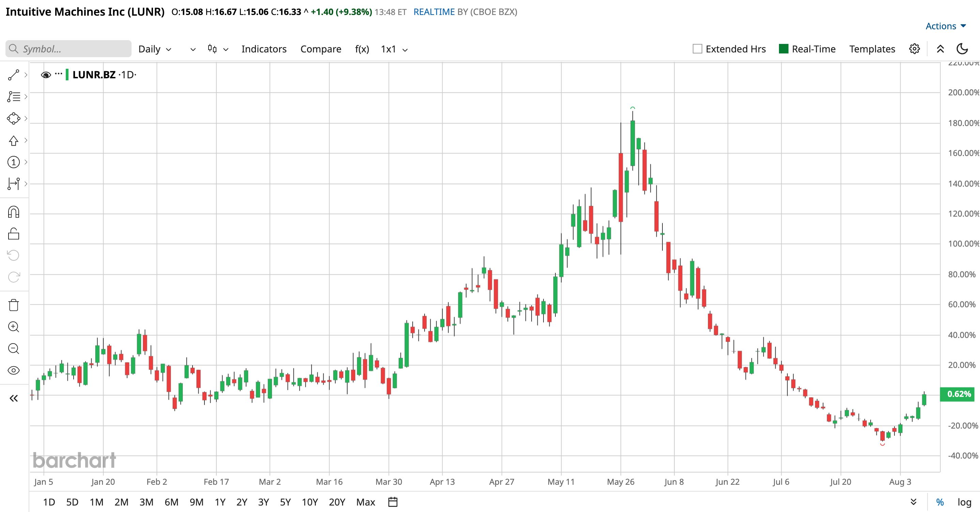Open the Indicators menu

(x=264, y=49)
